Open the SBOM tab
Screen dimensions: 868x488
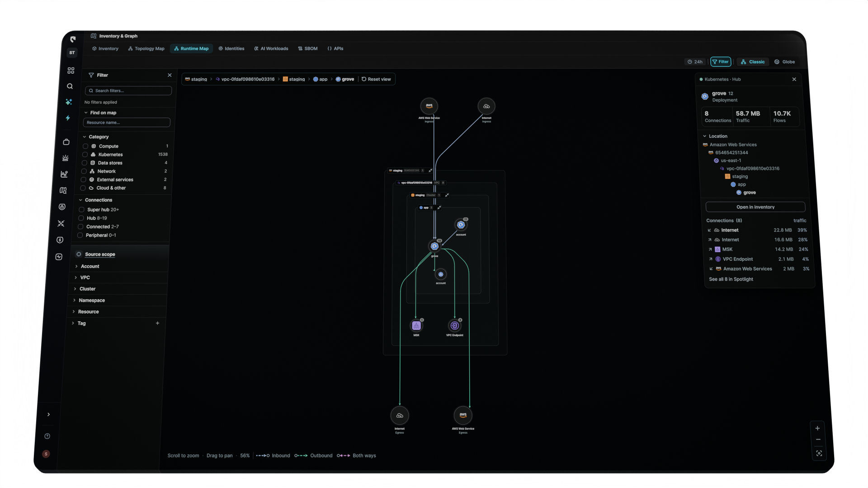coord(308,49)
